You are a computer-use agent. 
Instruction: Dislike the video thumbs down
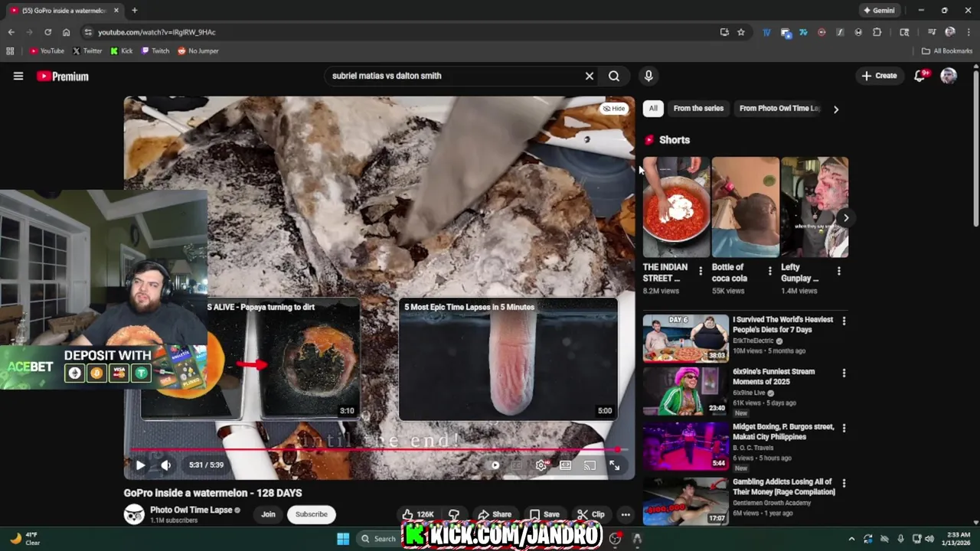[x=454, y=514]
